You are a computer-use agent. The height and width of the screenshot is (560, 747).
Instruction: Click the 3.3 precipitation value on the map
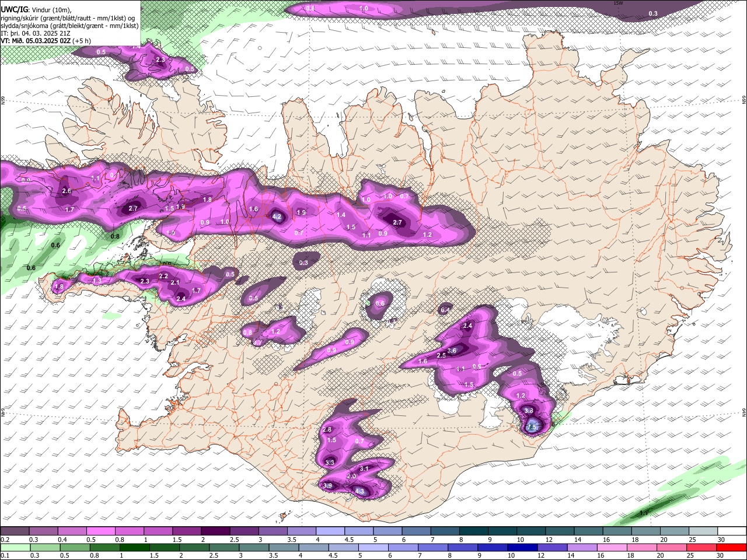point(330,463)
